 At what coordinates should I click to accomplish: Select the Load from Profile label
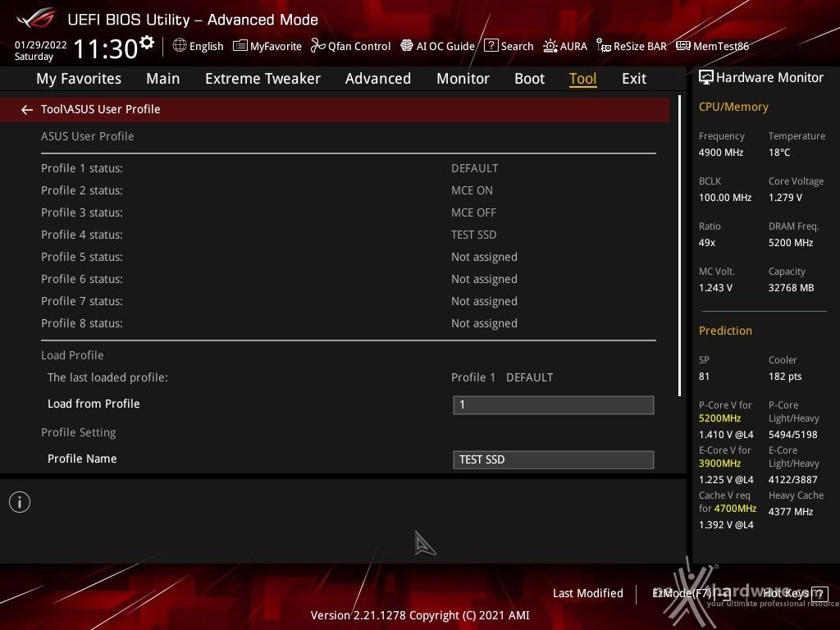pyautogui.click(x=94, y=404)
